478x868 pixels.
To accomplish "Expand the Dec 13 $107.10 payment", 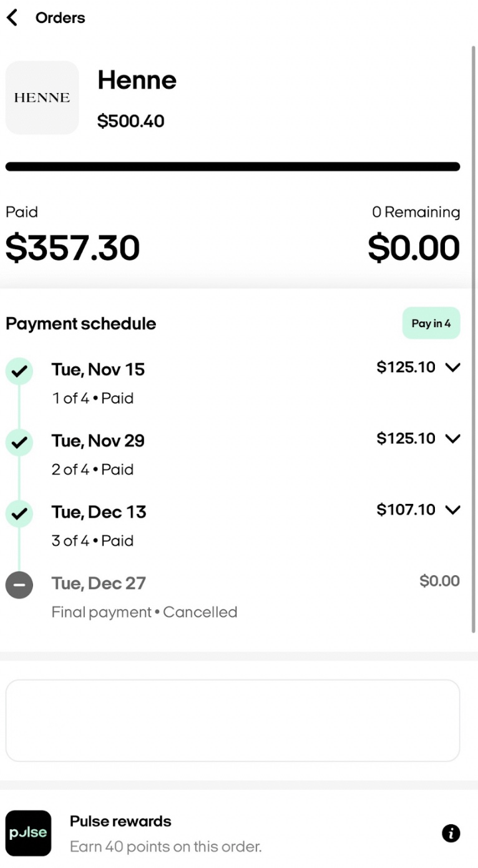I will click(x=452, y=510).
